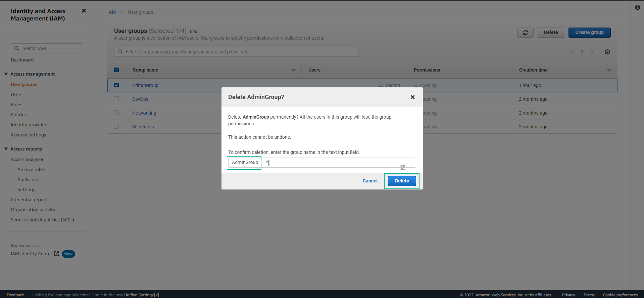Click the search icon in Search IAM field
This screenshot has height=298, width=644.
click(17, 48)
